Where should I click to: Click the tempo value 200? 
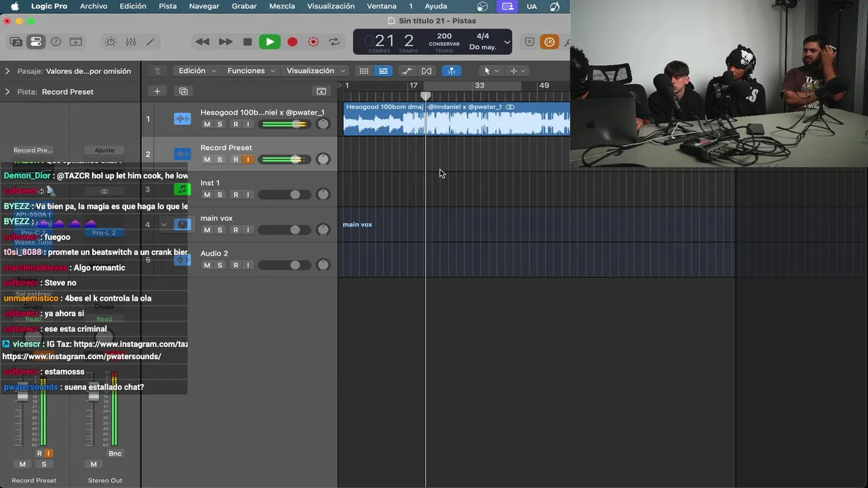coord(444,36)
